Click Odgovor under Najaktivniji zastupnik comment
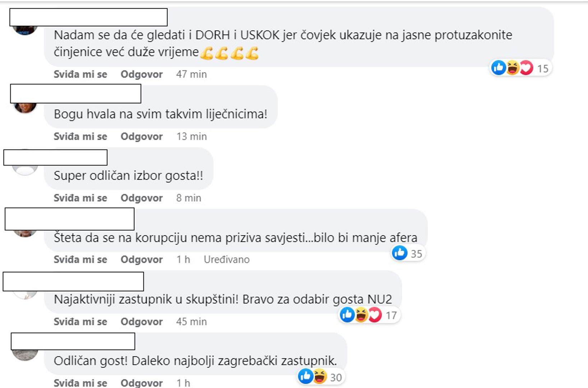Image resolution: width=588 pixels, height=388 pixels. [x=142, y=322]
